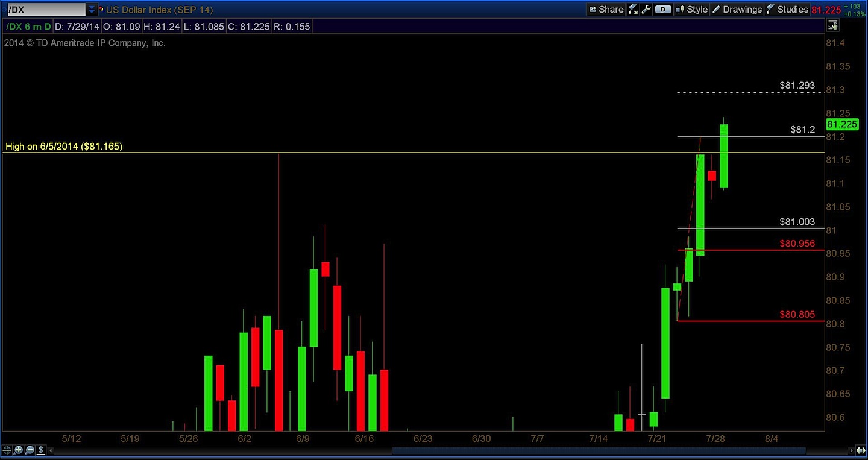868x460 pixels.
Task: Click the green 81.225 price bubble on axis
Action: (x=841, y=124)
